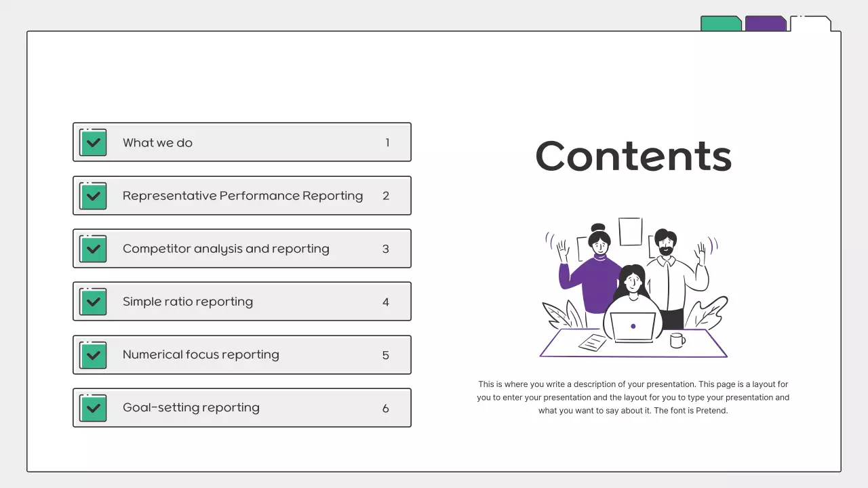This screenshot has width=868, height=488.
Task: Click the checkmark beside Simple ratio reporting
Action: (x=93, y=301)
